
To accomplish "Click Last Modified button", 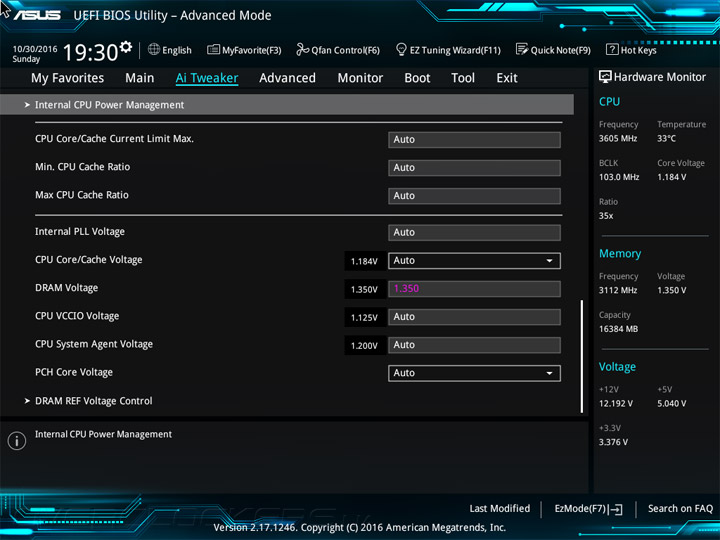I will pos(500,508).
